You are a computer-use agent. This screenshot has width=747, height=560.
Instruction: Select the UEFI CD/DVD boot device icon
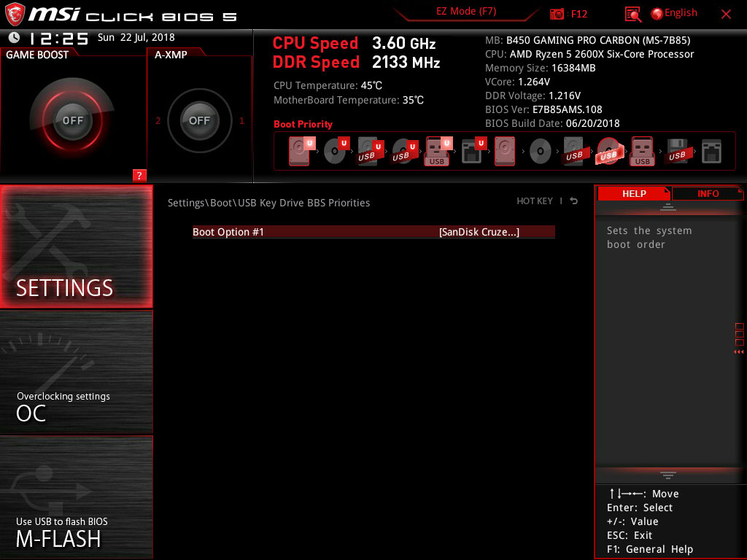pyautogui.click(x=336, y=151)
